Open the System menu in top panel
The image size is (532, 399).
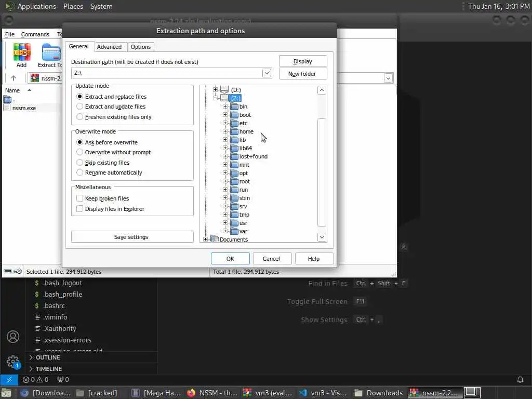coord(101,6)
